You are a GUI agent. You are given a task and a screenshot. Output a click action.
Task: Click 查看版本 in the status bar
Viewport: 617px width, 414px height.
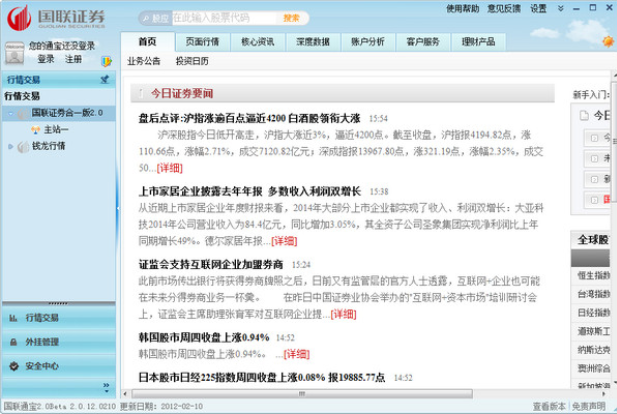click(x=549, y=406)
